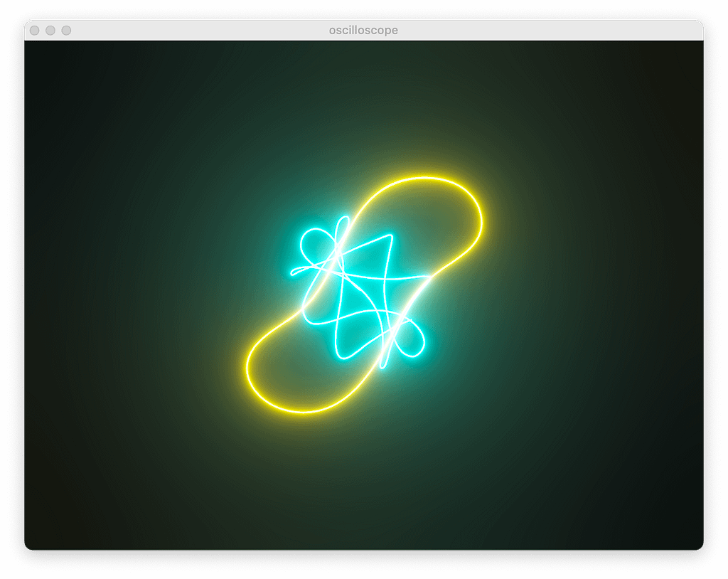The width and height of the screenshot is (728, 579).
Task: Click the gray minimize window button
Action: (x=50, y=31)
